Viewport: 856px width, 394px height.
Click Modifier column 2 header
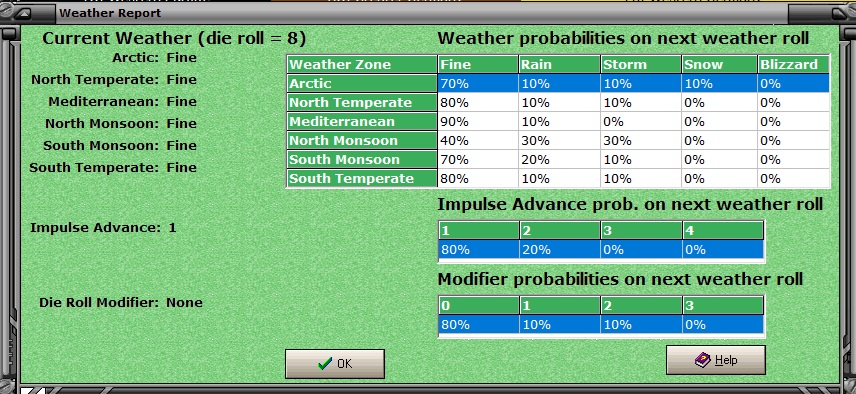[x=641, y=305]
